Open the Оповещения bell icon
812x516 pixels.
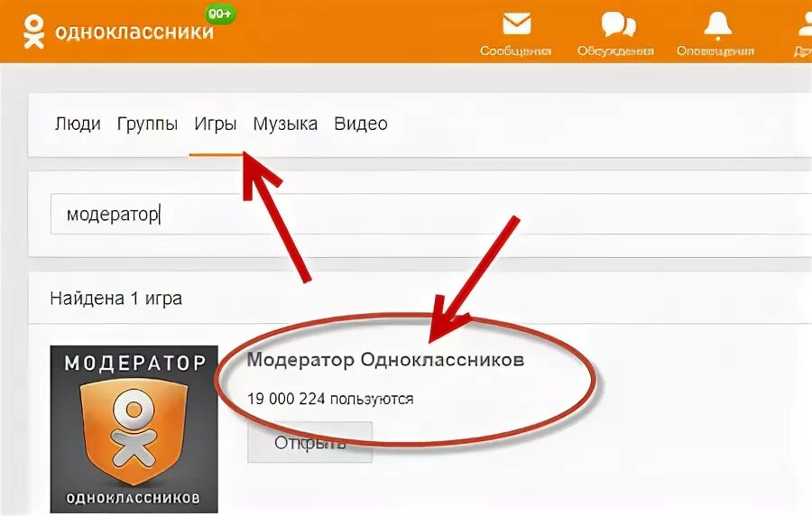click(717, 25)
